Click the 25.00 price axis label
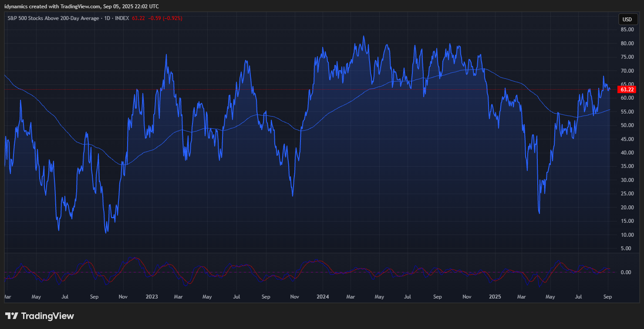This screenshot has width=644, height=329. [x=627, y=194]
